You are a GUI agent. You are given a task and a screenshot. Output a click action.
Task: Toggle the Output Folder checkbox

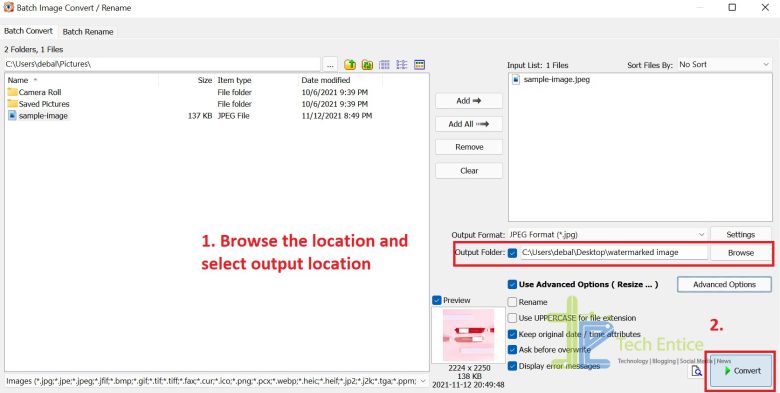tap(512, 253)
